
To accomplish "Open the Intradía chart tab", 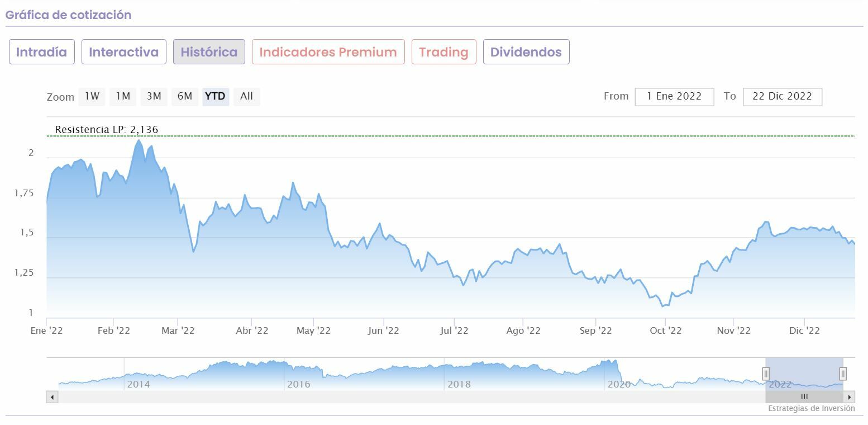I will tap(42, 52).
